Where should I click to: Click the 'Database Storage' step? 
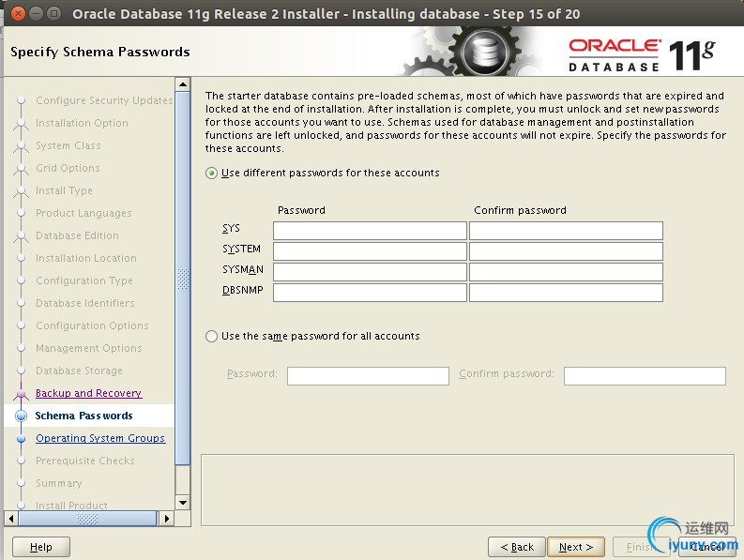[x=79, y=371]
